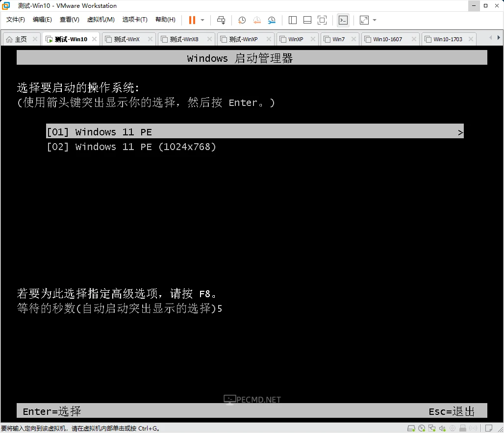Switch to full screen mode icon
Screen dimensions: 504x433
322,20
